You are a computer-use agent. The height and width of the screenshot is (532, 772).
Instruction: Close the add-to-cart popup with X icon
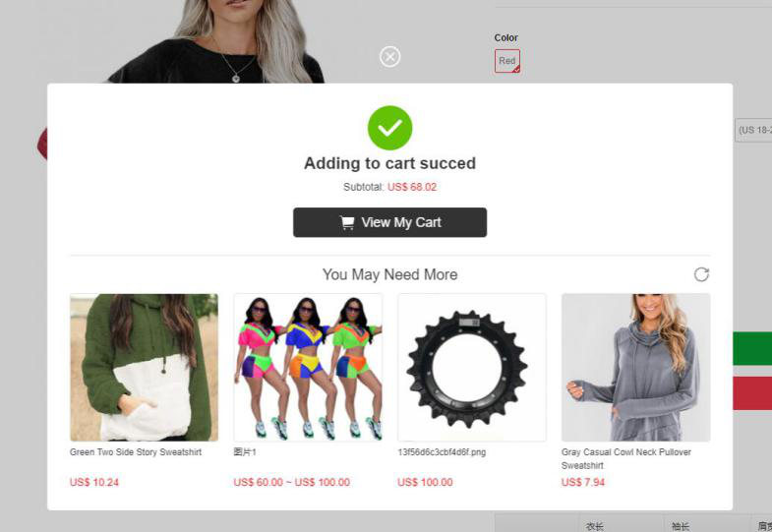(x=390, y=57)
